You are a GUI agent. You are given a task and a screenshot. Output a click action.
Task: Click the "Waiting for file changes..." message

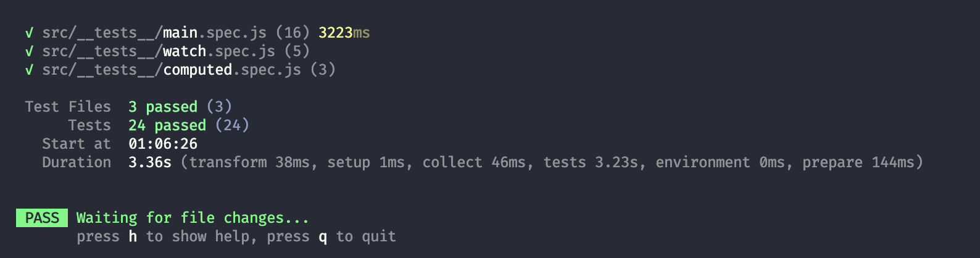point(193,218)
